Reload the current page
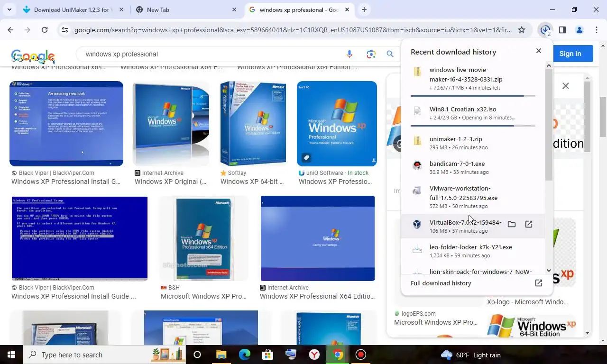607x364 pixels. tap(45, 30)
